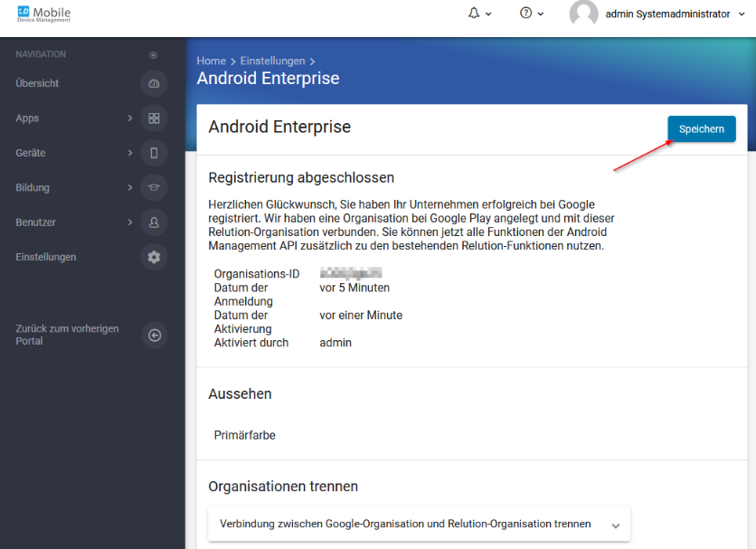Click the admin user avatar
The height and width of the screenshot is (549, 756).
pos(583,13)
